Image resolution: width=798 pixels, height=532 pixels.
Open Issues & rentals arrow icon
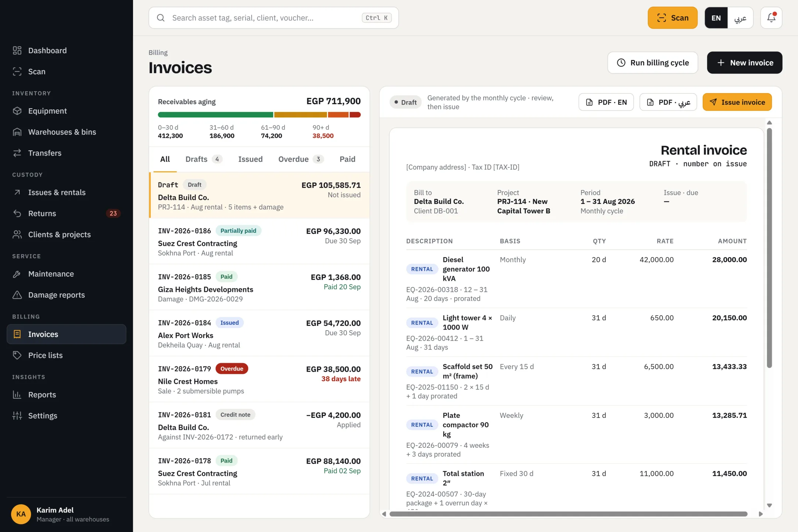(17, 192)
